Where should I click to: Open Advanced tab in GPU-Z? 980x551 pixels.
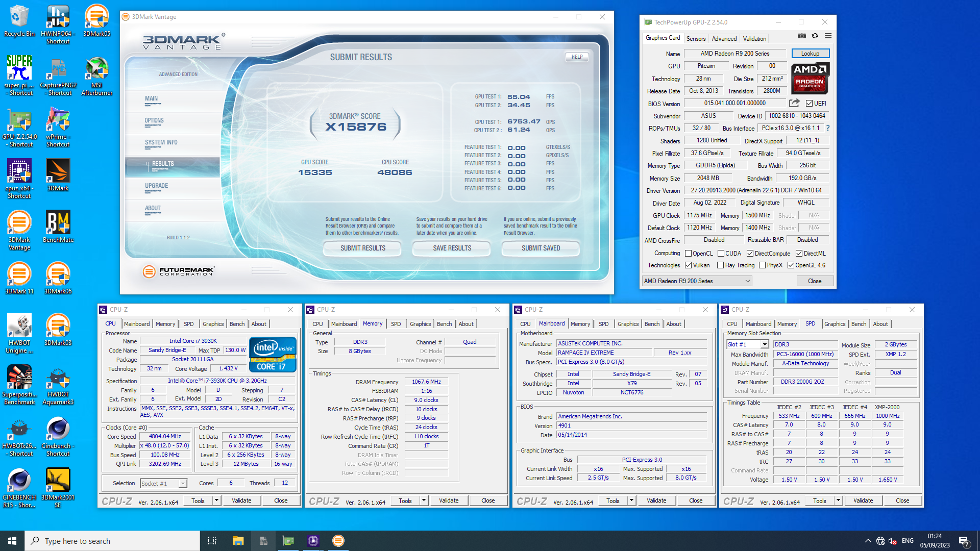(x=724, y=39)
